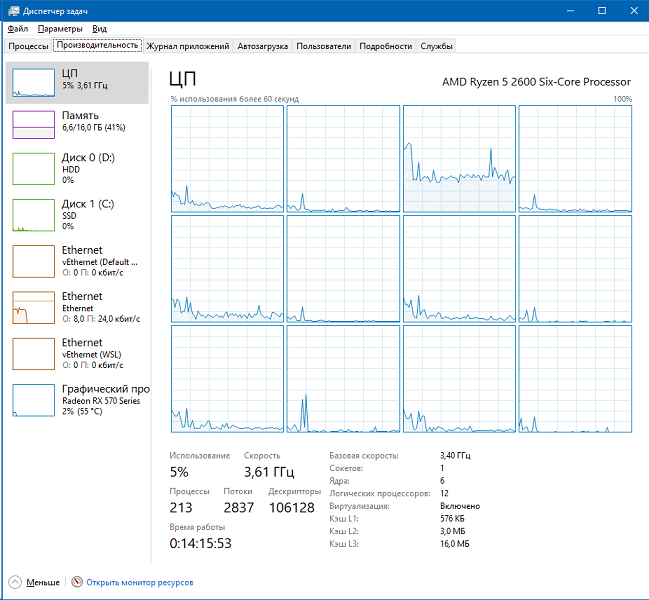Image resolution: width=649 pixels, height=600 pixels.
Task: Open the Подробности tab
Action: pos(385,46)
